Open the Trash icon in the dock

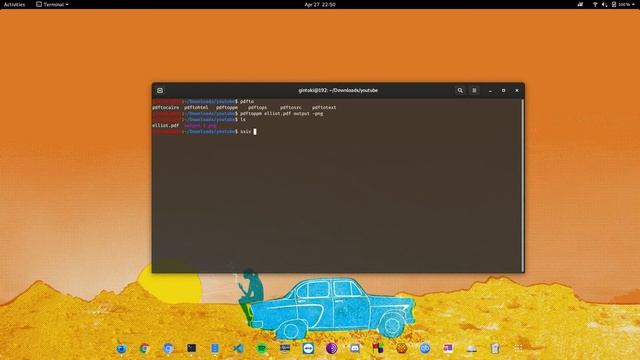(495, 348)
